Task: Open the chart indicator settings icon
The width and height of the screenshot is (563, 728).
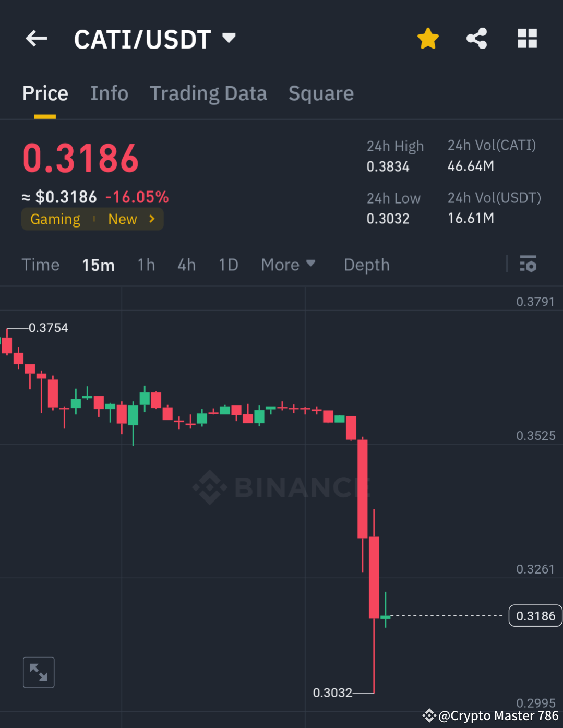Action: click(529, 265)
